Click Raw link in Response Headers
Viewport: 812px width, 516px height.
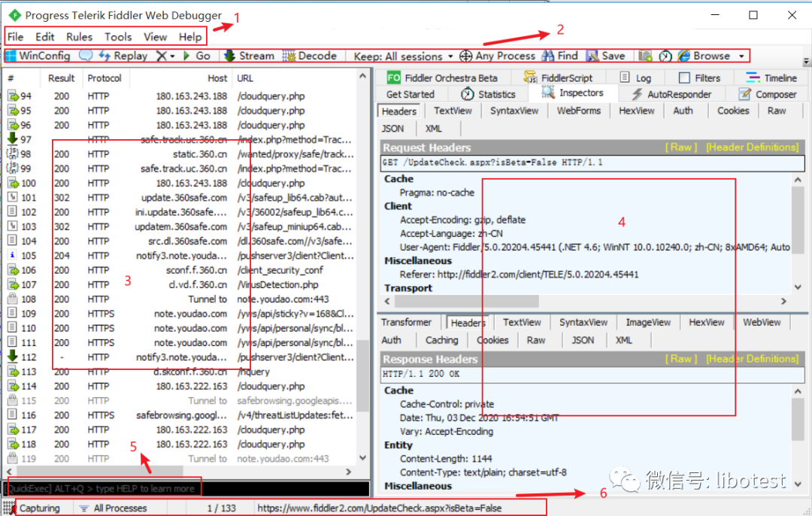[x=681, y=359]
